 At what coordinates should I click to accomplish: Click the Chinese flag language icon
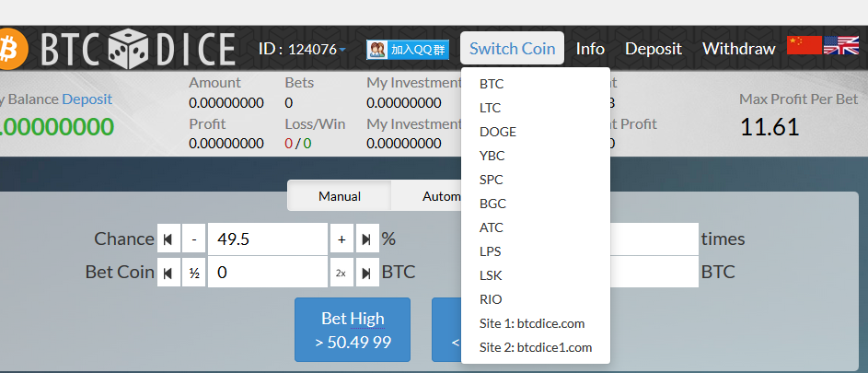[804, 46]
